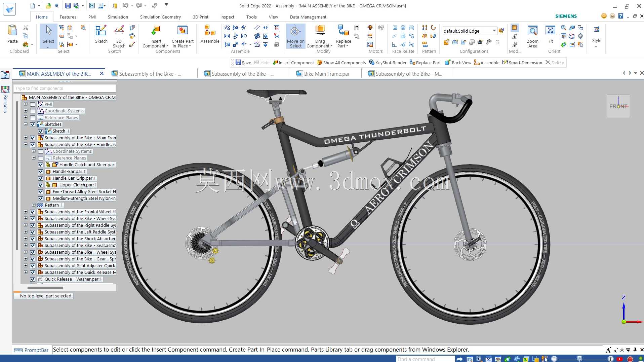Open the 3D Print ribbon tab
This screenshot has height=362, width=644.
click(x=200, y=17)
